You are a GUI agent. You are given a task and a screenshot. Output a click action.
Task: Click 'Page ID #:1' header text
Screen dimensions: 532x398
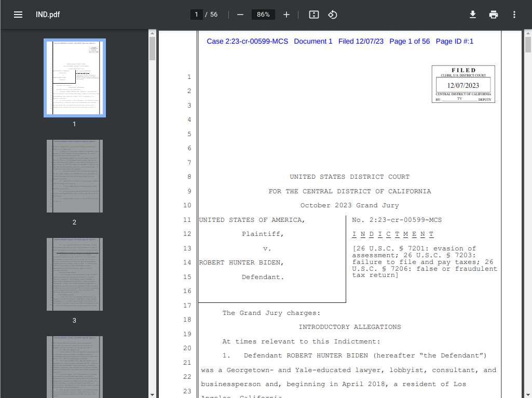click(x=455, y=42)
